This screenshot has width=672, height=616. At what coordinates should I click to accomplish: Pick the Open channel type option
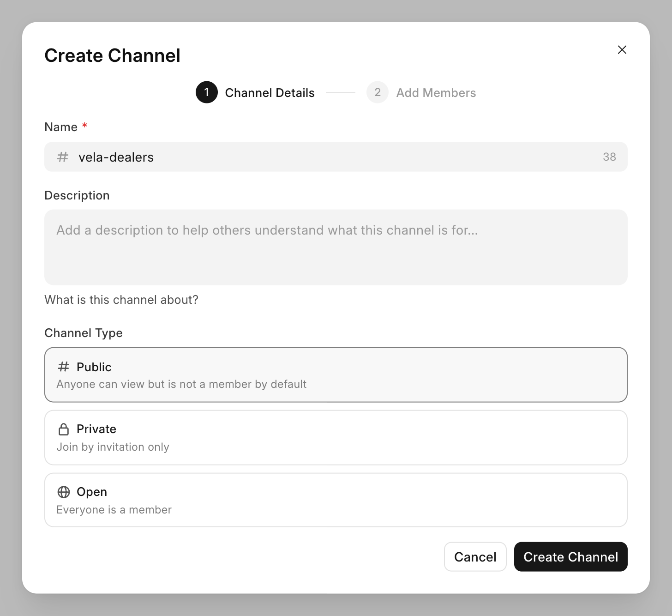tap(336, 500)
